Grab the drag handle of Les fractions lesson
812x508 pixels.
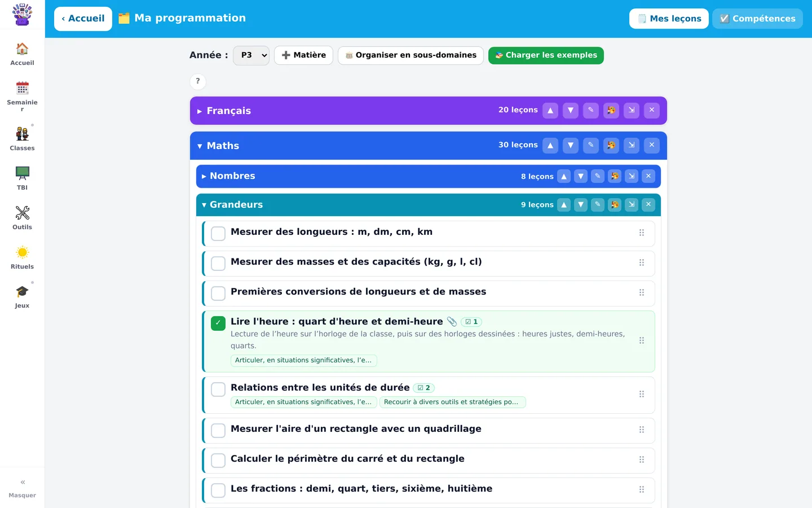pyautogui.click(x=642, y=489)
